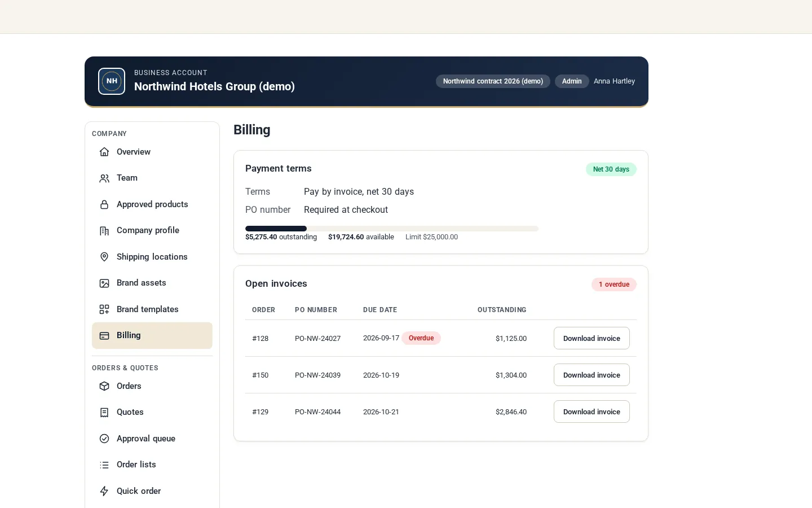This screenshot has height=508, width=812.
Task: Click the Northwind Hotels Group (demo) title
Action: pyautogui.click(x=214, y=86)
